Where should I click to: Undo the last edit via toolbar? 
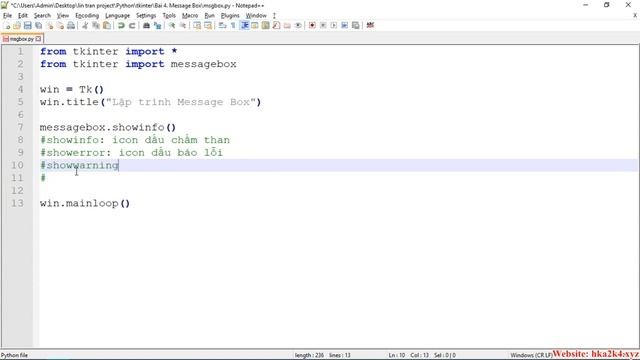pos(121,25)
